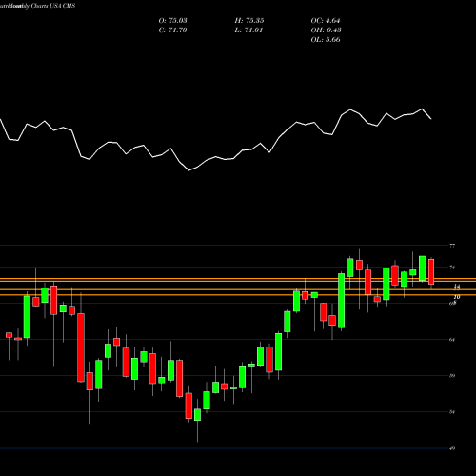Click the 'L: 71.01' low value
Image resolution: width=476 pixels, height=476 pixels.
[248, 30]
